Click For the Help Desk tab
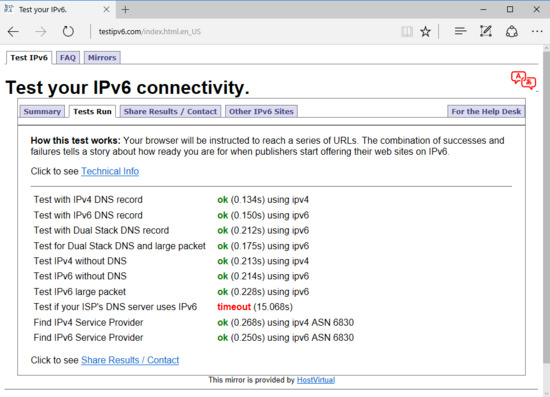The width and height of the screenshot is (550, 397). pos(486,111)
